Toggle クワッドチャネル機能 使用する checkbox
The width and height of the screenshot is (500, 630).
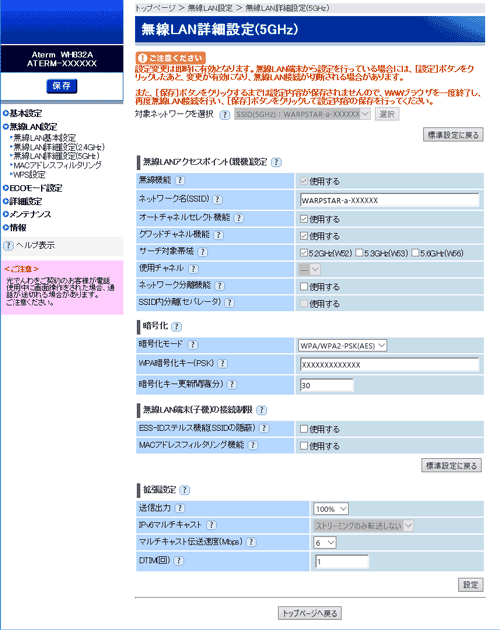(304, 236)
